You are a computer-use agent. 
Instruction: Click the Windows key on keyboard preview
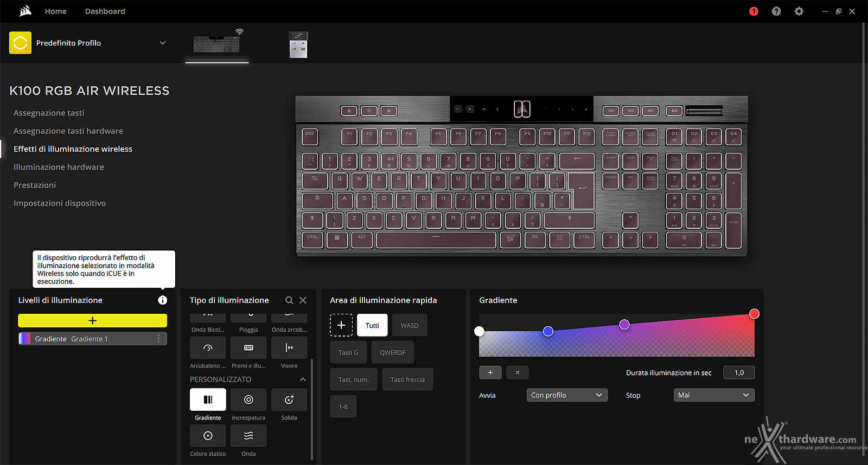pos(337,240)
